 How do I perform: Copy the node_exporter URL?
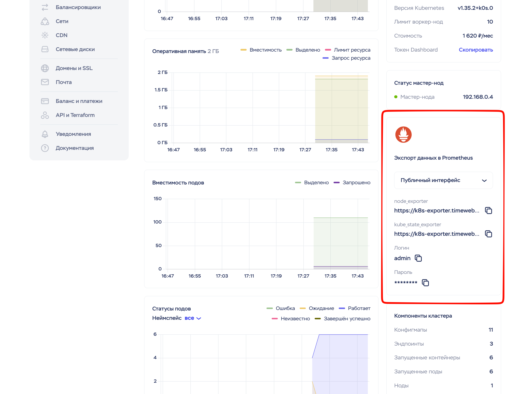tap(488, 211)
